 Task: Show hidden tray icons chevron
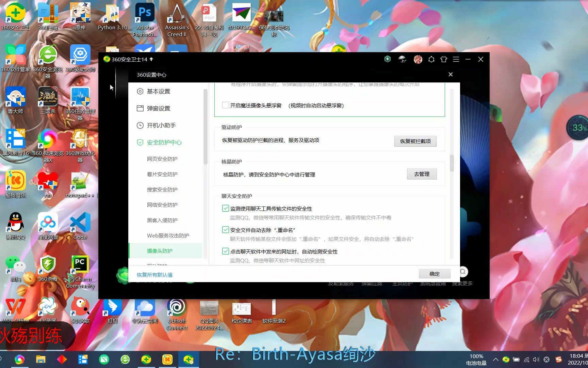[x=496, y=359]
